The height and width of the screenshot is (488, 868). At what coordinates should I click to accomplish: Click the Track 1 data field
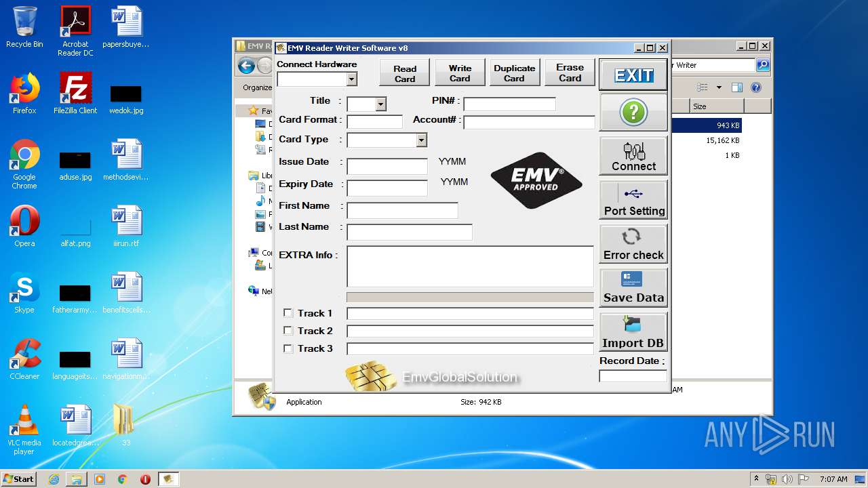coord(470,314)
